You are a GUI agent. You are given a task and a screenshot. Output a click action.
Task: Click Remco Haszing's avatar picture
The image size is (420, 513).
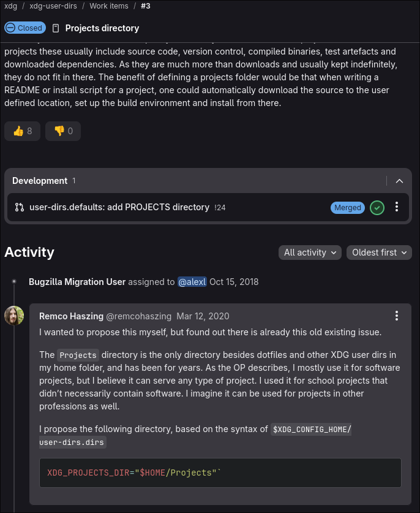pyautogui.click(x=14, y=316)
